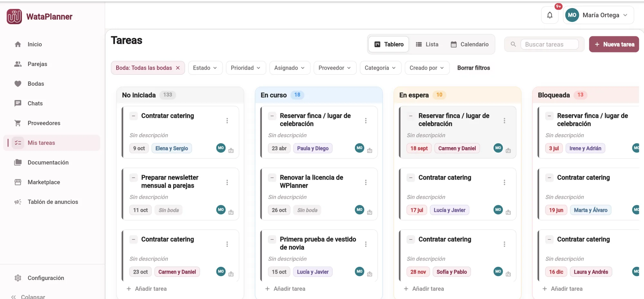Click assignee icon on the 9 oct Contratar catering card

pyautogui.click(x=231, y=150)
